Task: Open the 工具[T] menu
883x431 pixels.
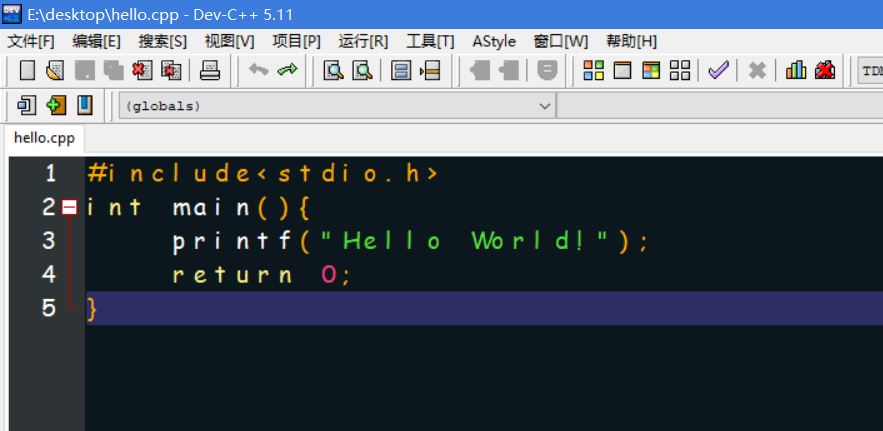Action: pyautogui.click(x=430, y=41)
